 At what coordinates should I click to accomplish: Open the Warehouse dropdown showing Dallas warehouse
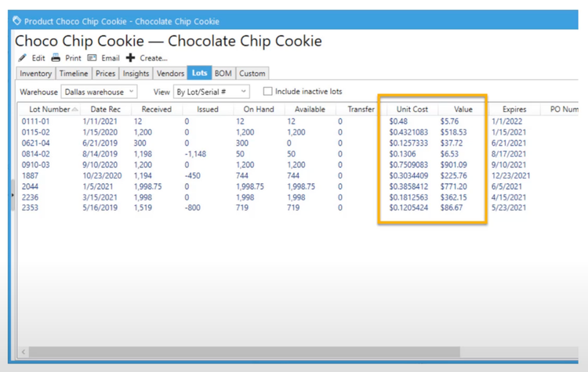point(99,92)
